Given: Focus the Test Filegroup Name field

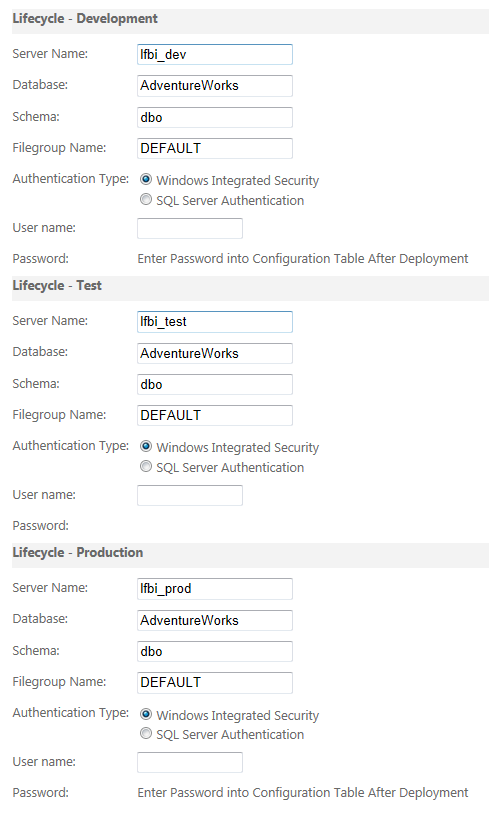Looking at the screenshot, I should (215, 415).
